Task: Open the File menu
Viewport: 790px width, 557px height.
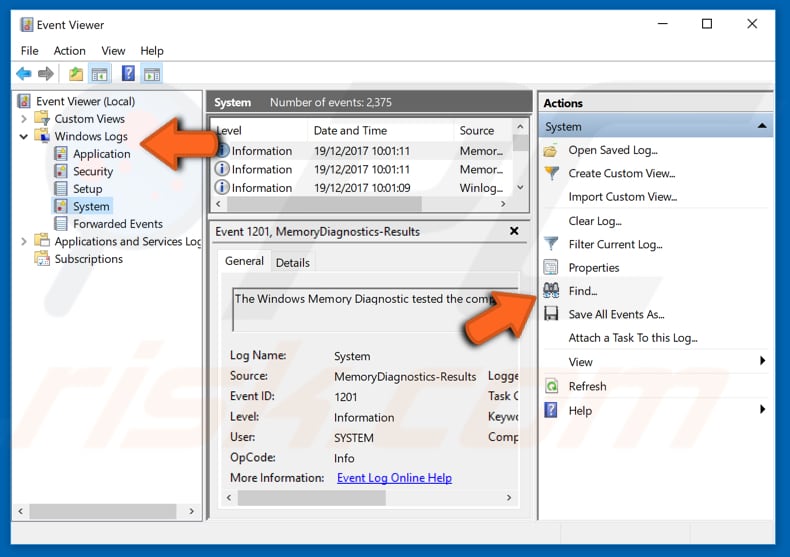Action: 29,51
